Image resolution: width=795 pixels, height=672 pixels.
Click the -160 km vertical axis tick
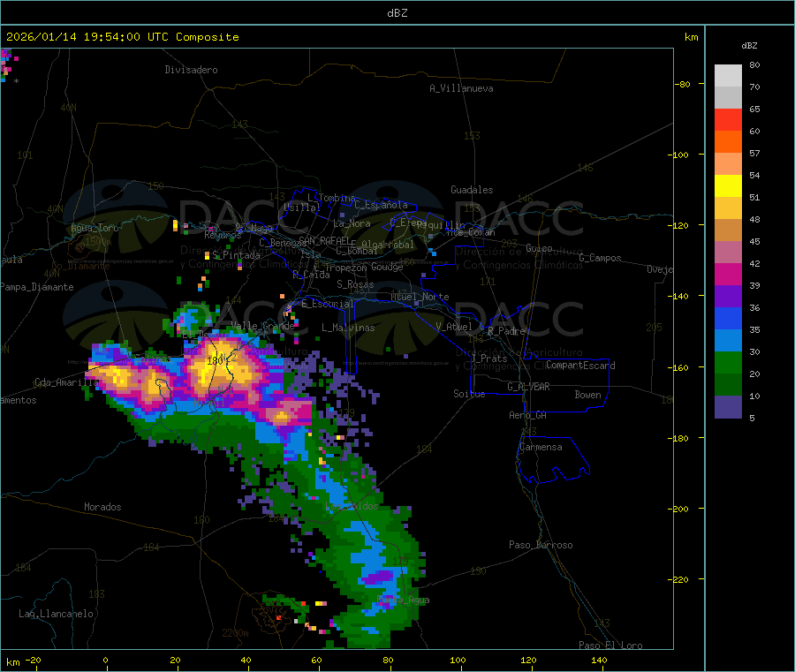click(678, 367)
